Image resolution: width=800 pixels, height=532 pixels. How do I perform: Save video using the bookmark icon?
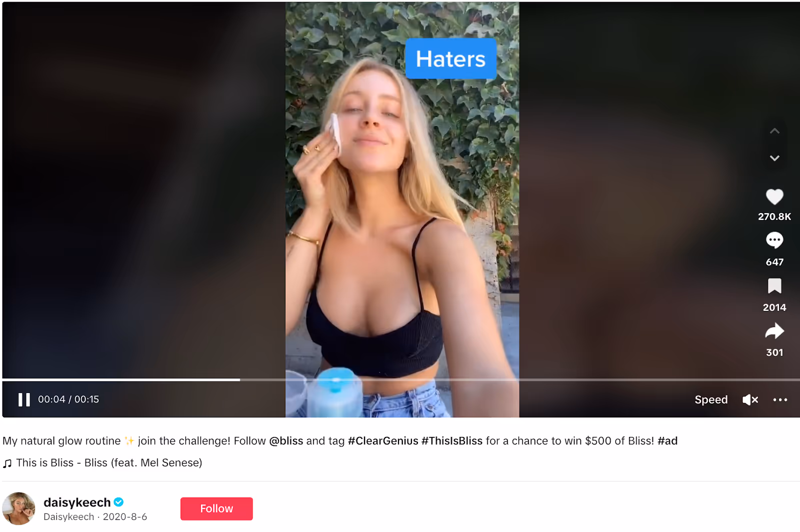tap(774, 286)
